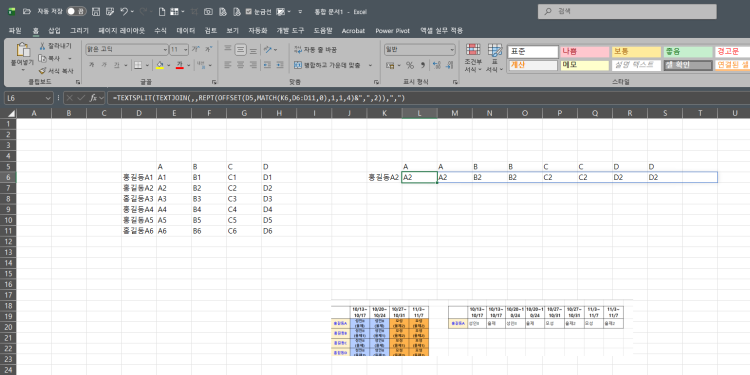The height and width of the screenshot is (375, 750).
Task: Open the clipboard group dialog launcher (클립보드)
Action: click(78, 82)
